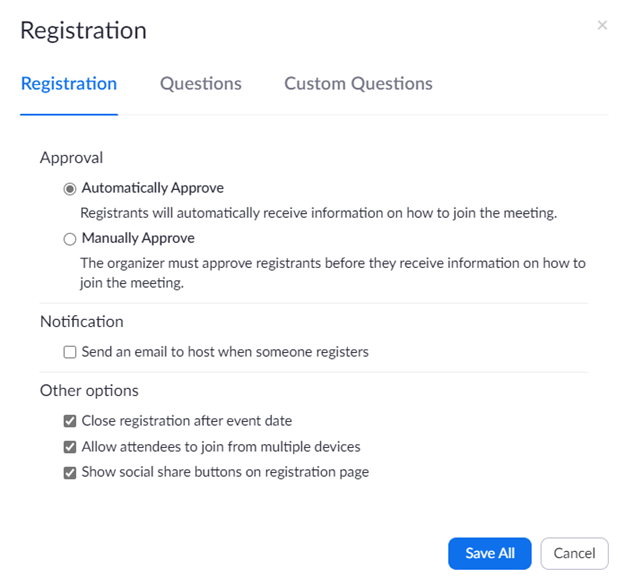Select the Registration tab
The image size is (624, 585).
tap(69, 84)
